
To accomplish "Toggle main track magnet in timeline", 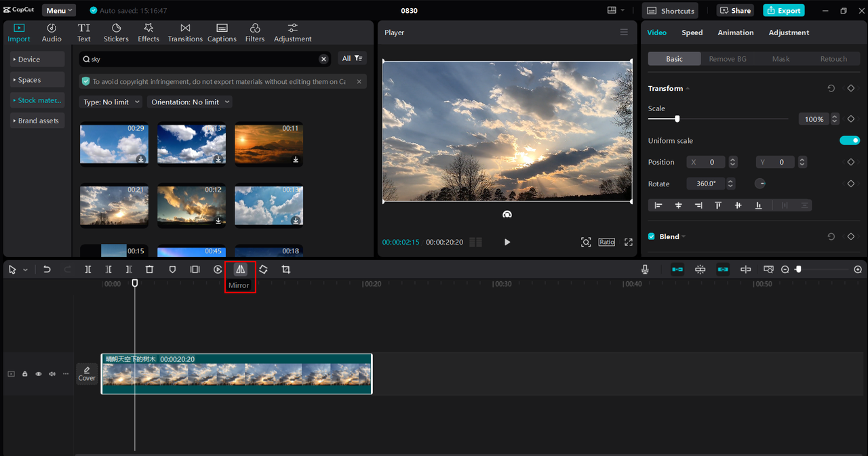I will [677, 269].
